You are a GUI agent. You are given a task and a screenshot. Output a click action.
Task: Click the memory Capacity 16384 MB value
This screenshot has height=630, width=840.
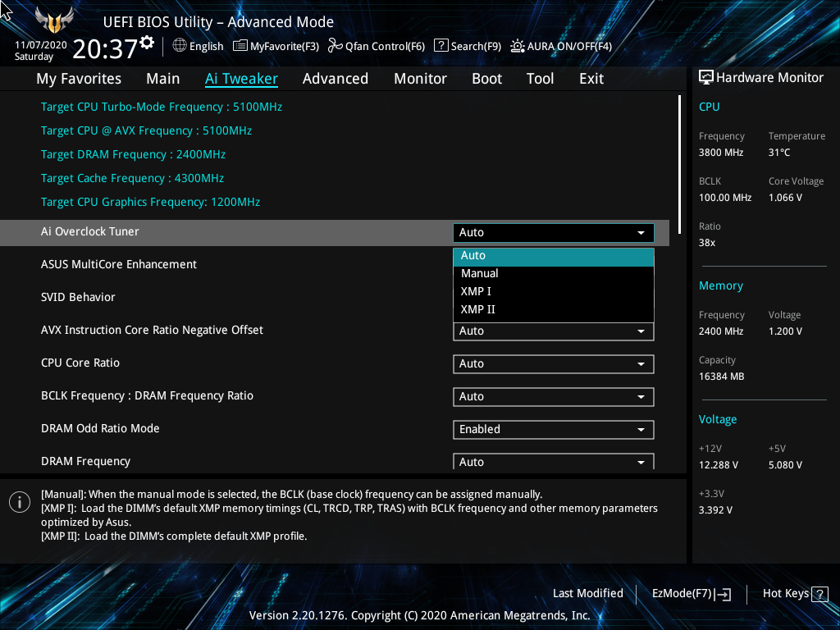pyautogui.click(x=722, y=377)
